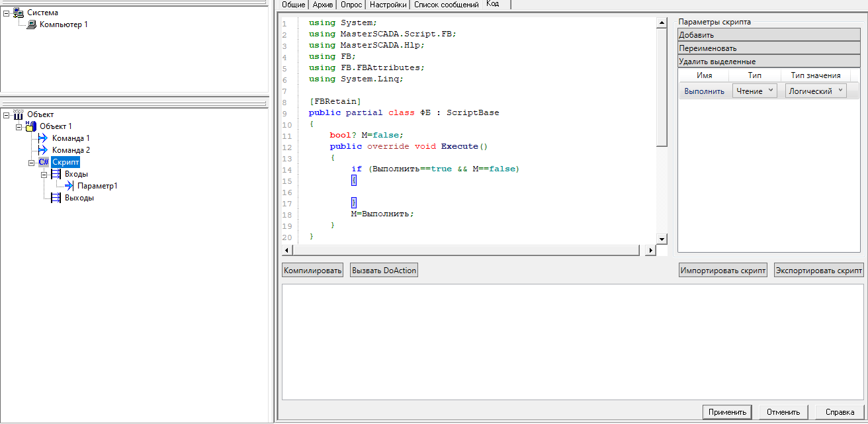The height and width of the screenshot is (424, 868).
Task: Click the Имя column header
Action: [x=705, y=75]
